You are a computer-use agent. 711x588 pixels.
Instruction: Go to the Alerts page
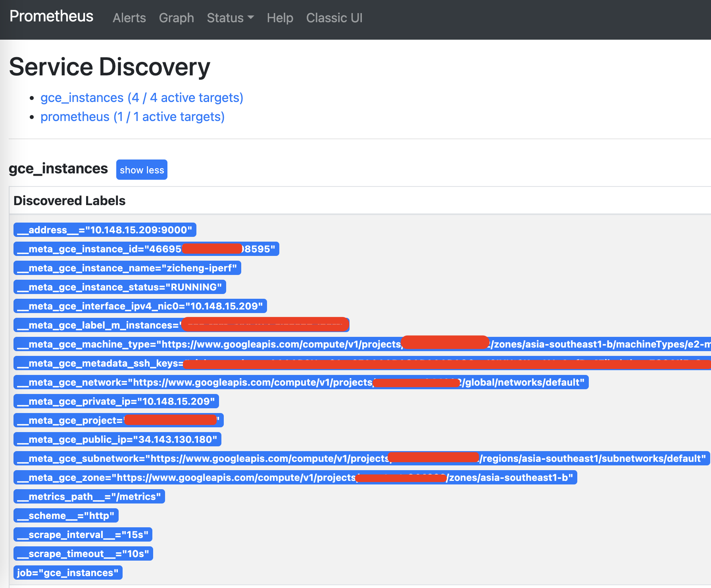129,18
